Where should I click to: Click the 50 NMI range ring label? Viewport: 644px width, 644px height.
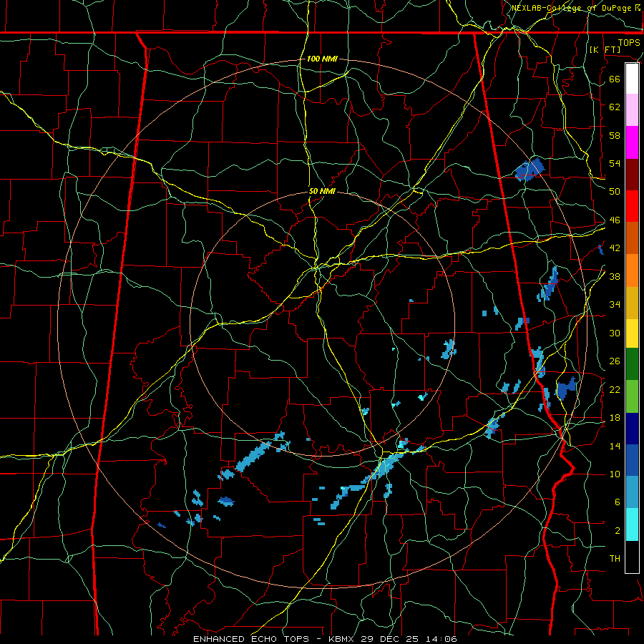(x=322, y=191)
